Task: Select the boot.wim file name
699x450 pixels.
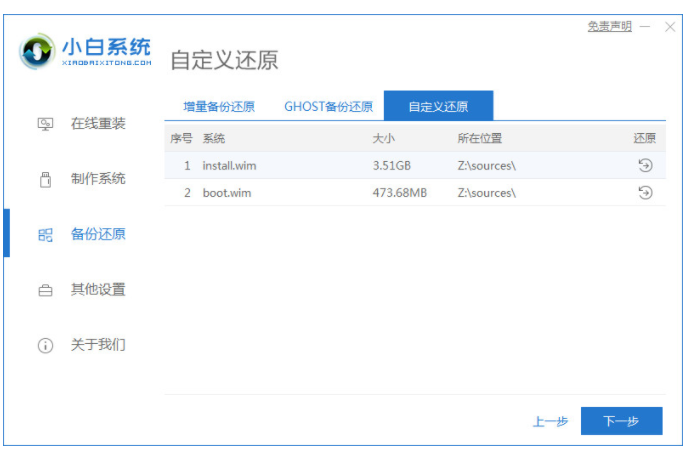Action: click(x=226, y=193)
